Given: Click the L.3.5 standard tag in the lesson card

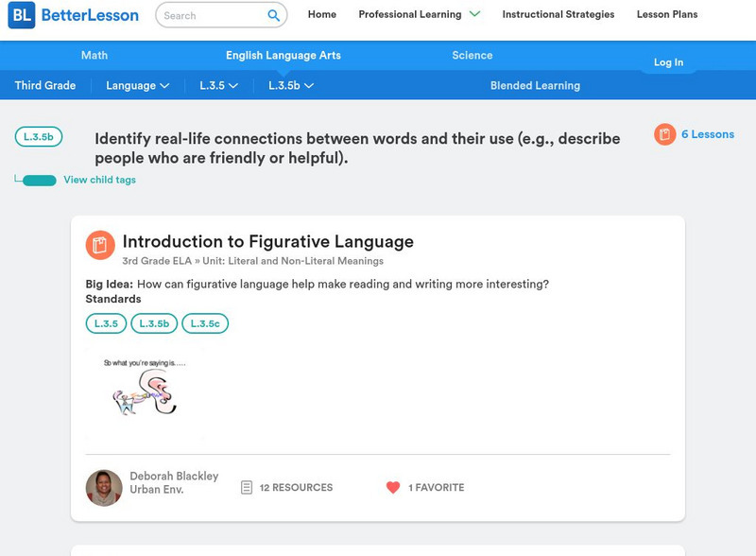Looking at the screenshot, I should tap(106, 323).
